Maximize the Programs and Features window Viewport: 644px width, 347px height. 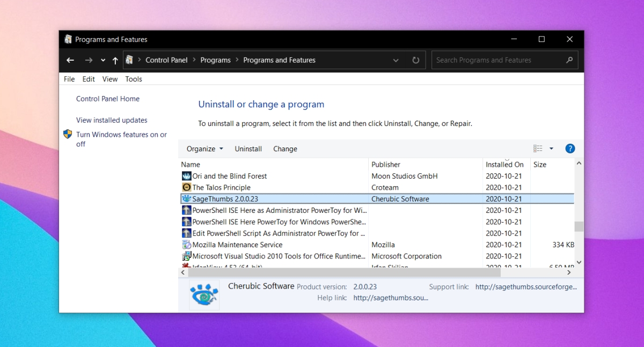coord(541,39)
